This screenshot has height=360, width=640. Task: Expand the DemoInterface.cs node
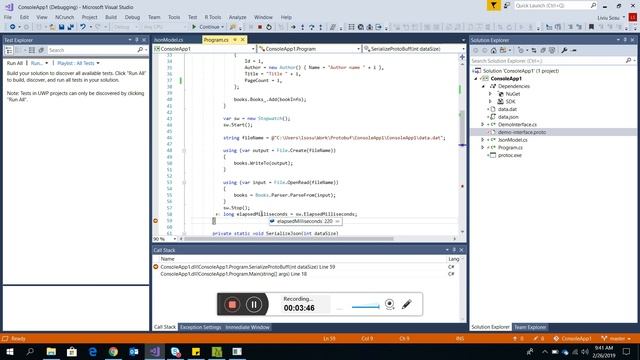point(482,124)
